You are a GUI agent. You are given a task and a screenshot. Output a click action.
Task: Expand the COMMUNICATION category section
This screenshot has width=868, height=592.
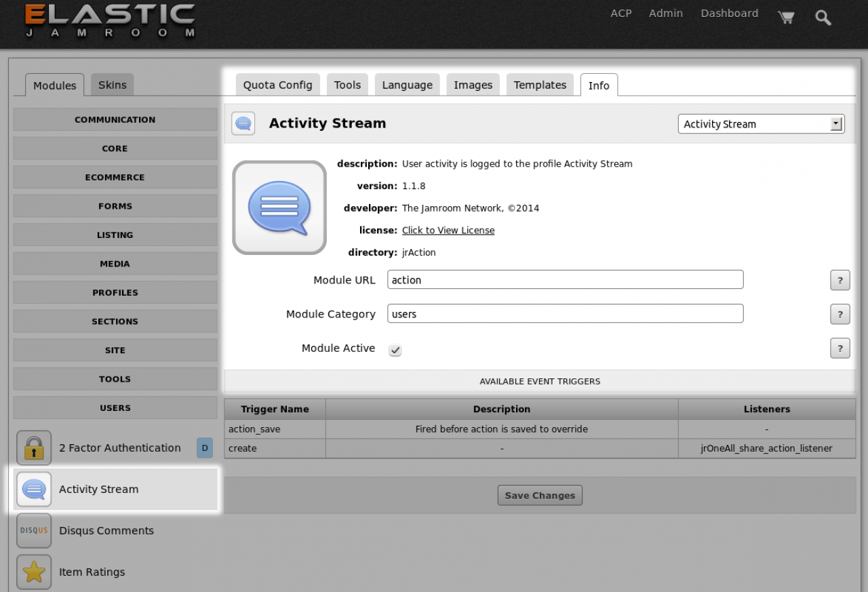pos(115,119)
